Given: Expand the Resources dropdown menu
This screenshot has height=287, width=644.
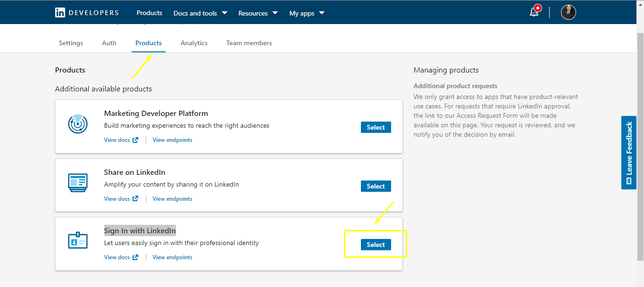Looking at the screenshot, I should tap(258, 13).
